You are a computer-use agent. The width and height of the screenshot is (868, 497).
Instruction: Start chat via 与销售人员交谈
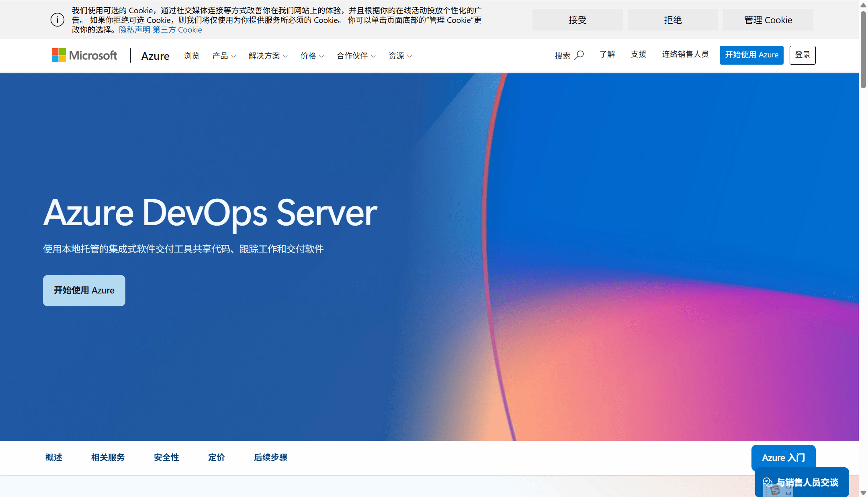point(802,482)
